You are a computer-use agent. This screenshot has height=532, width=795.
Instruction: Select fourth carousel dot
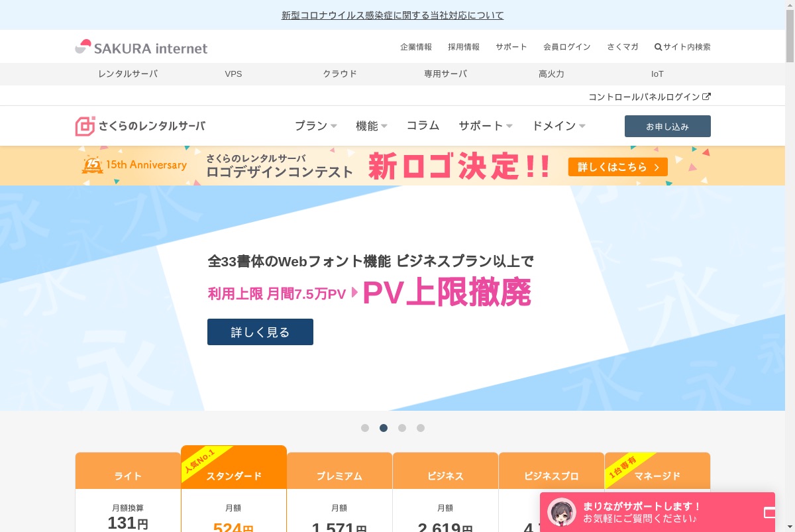tap(421, 428)
